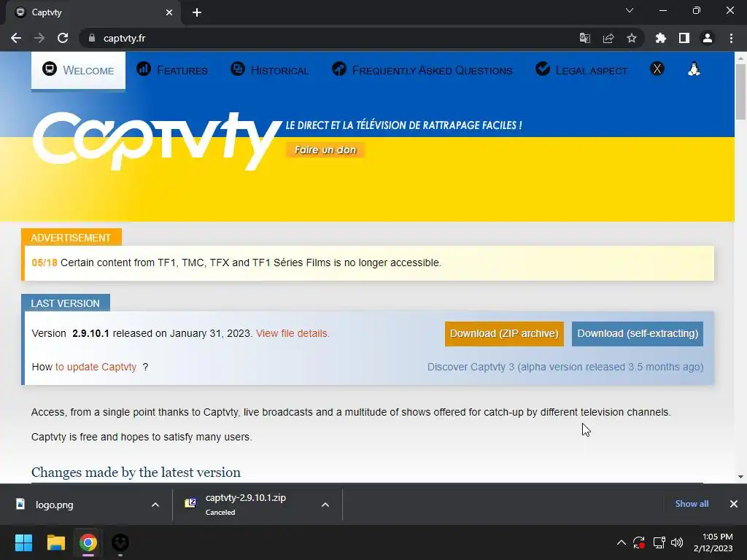The height and width of the screenshot is (560, 747).
Task: Show hidden system tray icons
Action: (x=622, y=542)
